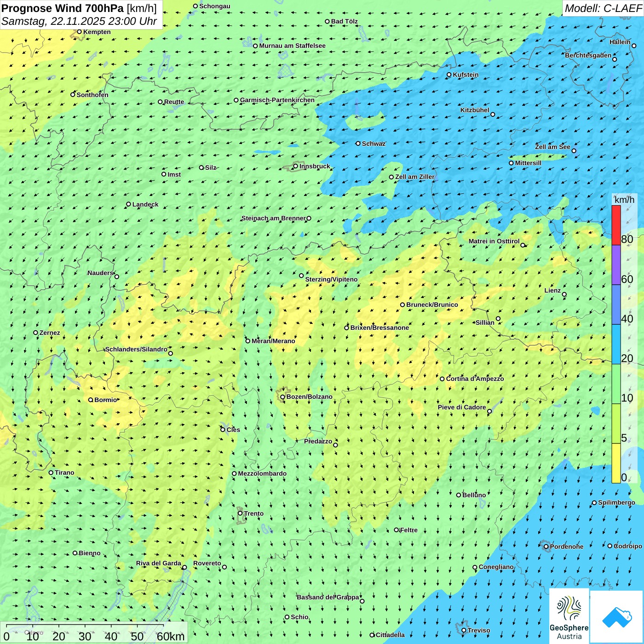Viewport: 644px width, 644px height.
Task: Click the forecast date 'Samstag, 22.11.2025 23:00 Uhr'
Action: click(x=79, y=21)
